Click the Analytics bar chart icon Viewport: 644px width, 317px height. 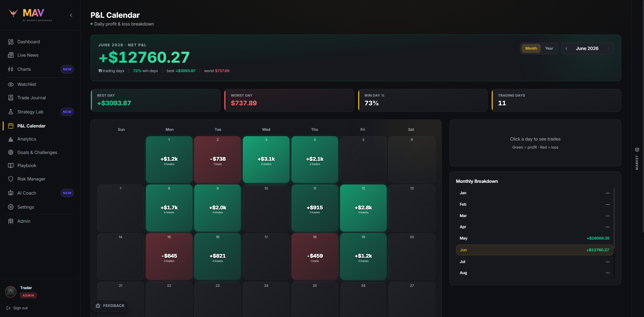tap(11, 139)
